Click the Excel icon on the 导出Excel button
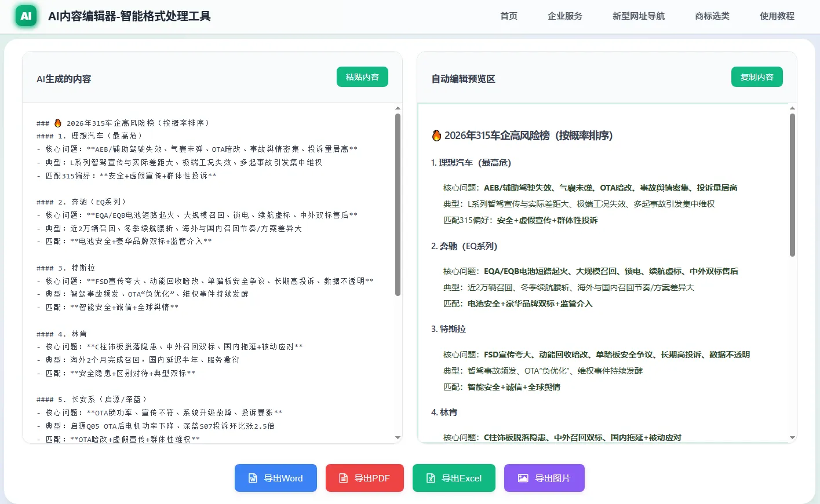 [x=431, y=478]
